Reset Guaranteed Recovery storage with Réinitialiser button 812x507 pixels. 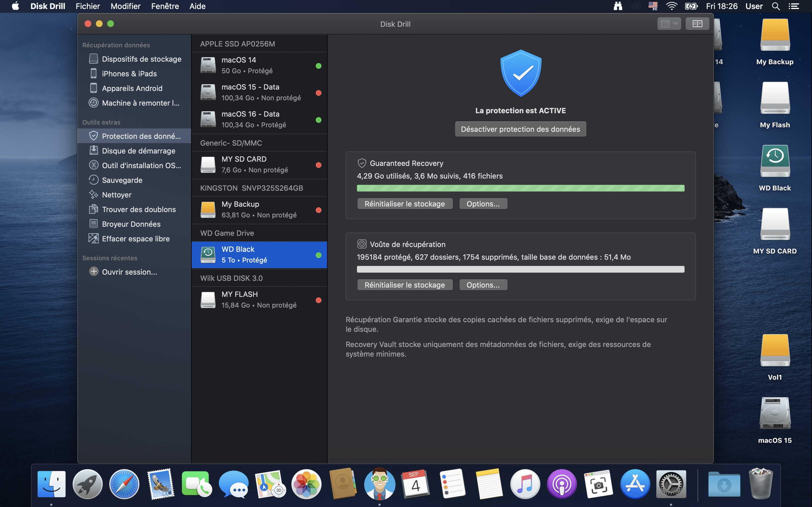(x=405, y=204)
